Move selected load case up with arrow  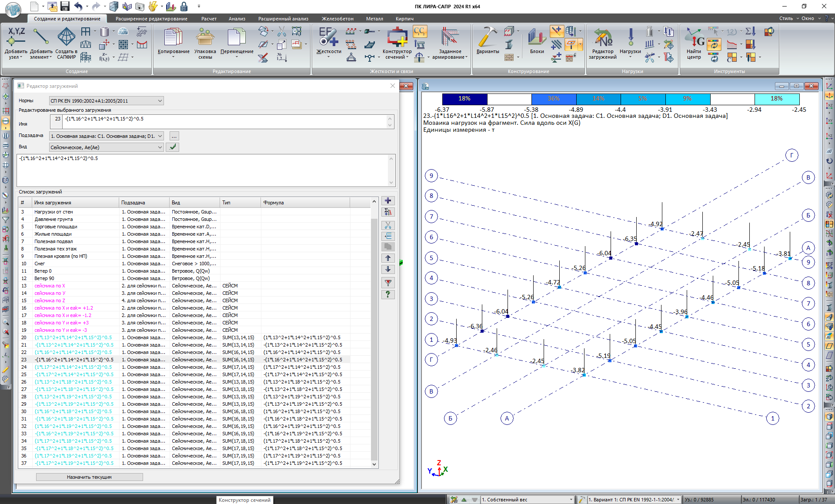tap(388, 258)
